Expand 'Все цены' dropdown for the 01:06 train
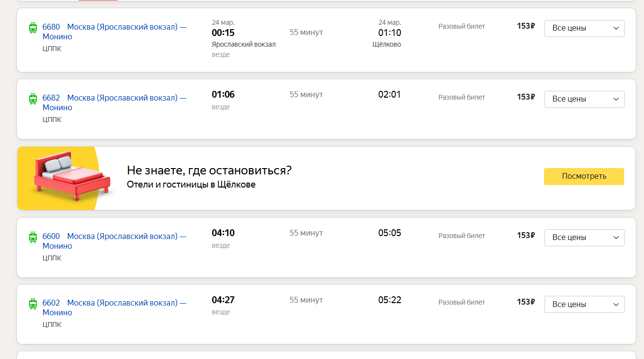Image resolution: width=644 pixels, height=359 pixels. 584,99
